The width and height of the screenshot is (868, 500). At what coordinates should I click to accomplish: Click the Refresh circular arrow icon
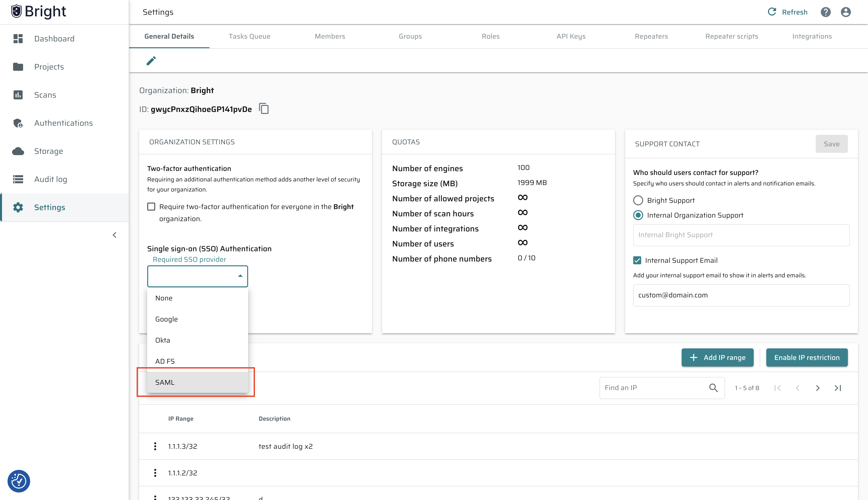point(772,12)
